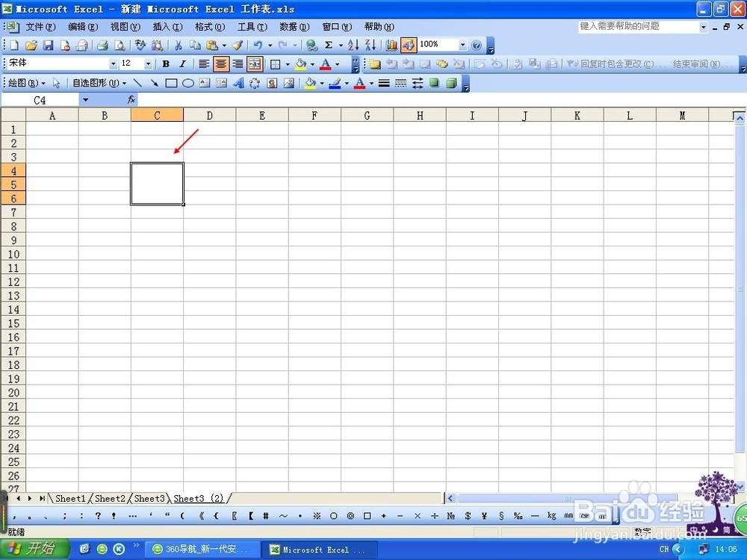Open the 编辑 (Edit) menu
The image size is (747, 560).
(83, 27)
